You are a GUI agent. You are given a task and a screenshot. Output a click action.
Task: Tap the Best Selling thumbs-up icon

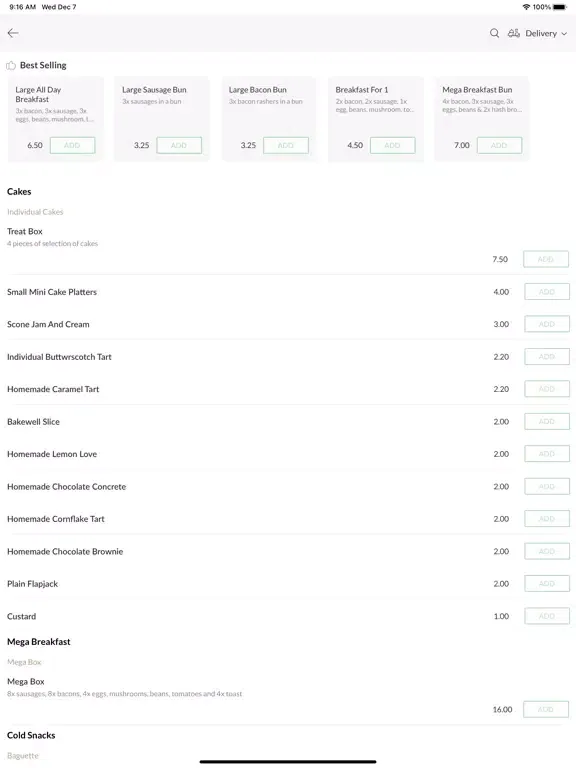click(x=11, y=65)
